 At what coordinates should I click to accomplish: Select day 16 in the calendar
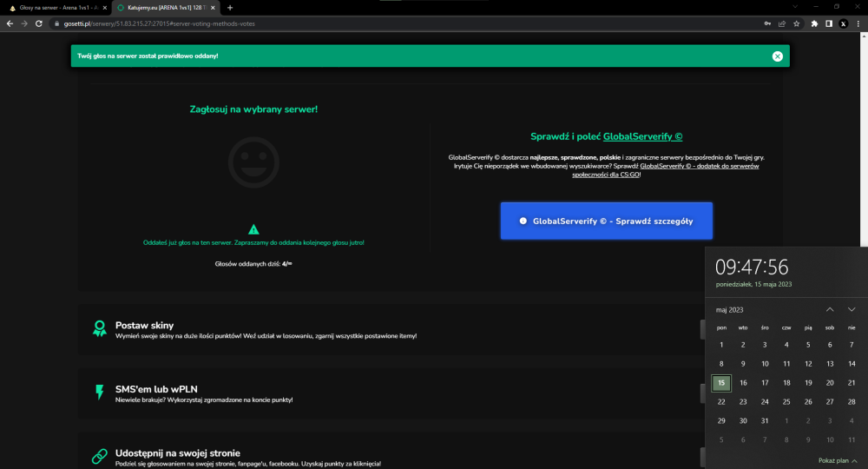click(x=743, y=383)
